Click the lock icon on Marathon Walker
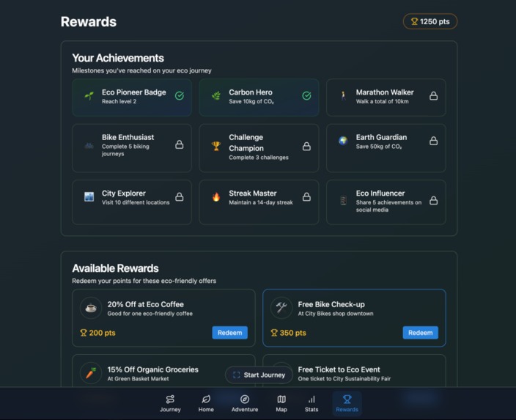516x420 pixels. point(433,96)
